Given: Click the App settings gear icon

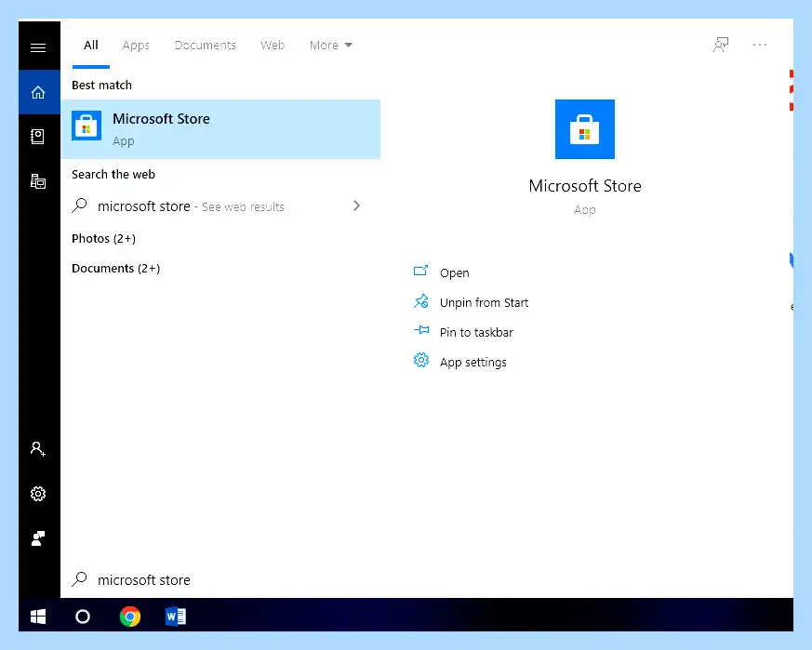Looking at the screenshot, I should tap(421, 360).
